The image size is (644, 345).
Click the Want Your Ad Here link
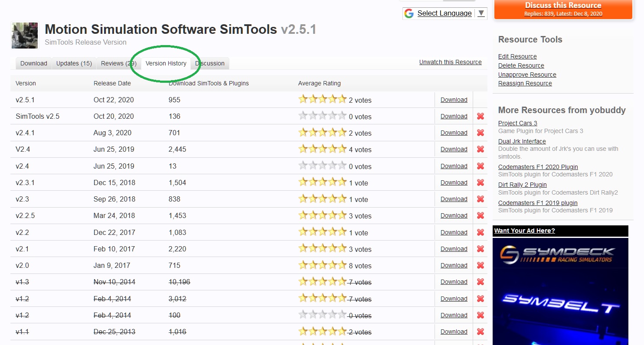pyautogui.click(x=524, y=231)
